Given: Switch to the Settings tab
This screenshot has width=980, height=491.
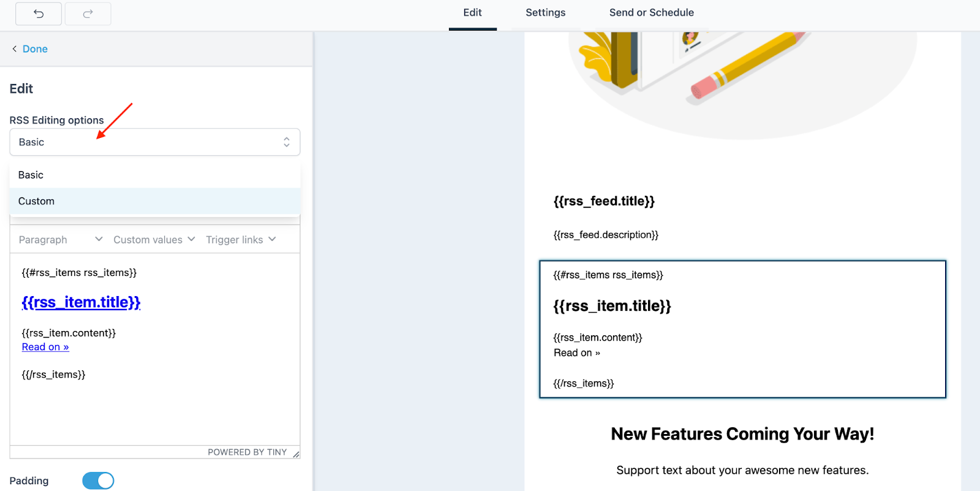Looking at the screenshot, I should [545, 13].
